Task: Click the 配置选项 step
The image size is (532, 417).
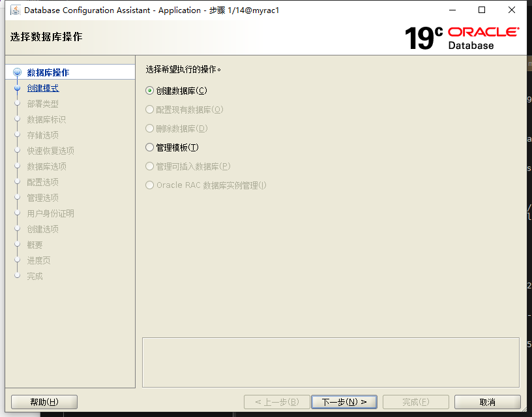Action: (x=43, y=182)
